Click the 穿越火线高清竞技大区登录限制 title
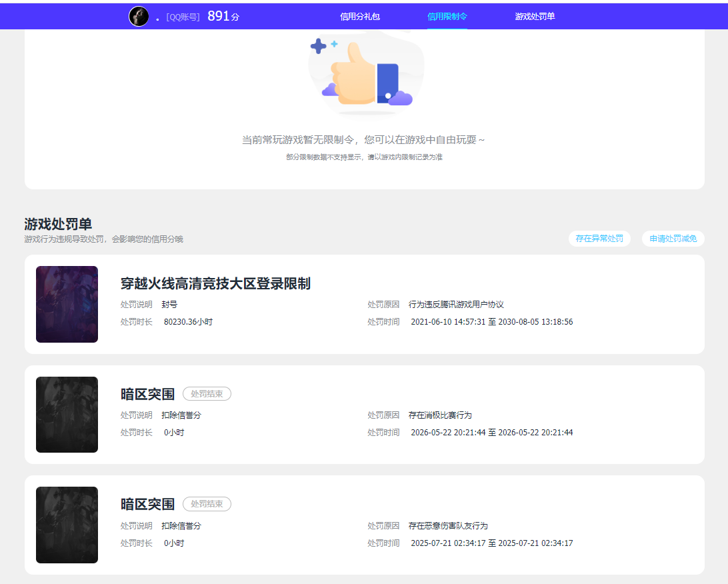This screenshot has height=584, width=728. coord(215,283)
